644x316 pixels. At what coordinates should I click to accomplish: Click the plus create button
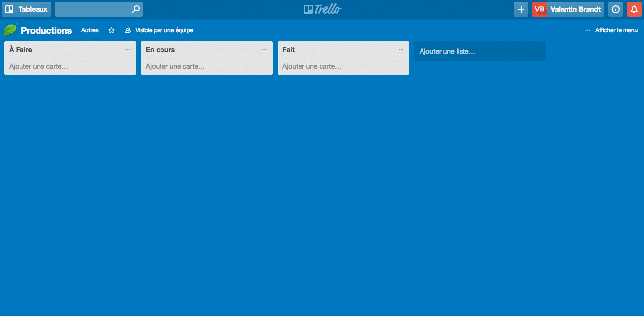tap(521, 9)
